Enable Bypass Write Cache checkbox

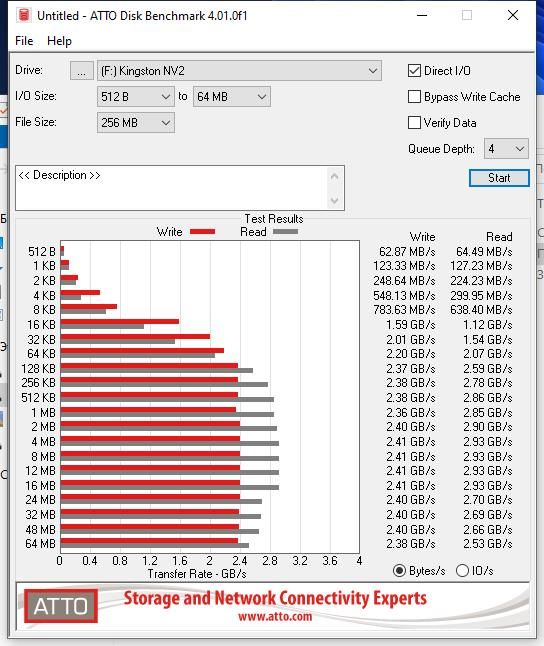414,97
